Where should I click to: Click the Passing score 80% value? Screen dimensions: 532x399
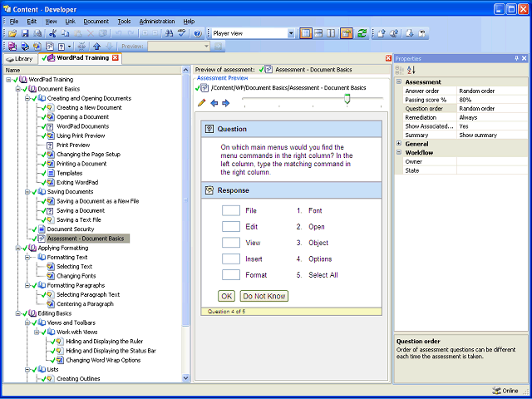pos(492,100)
